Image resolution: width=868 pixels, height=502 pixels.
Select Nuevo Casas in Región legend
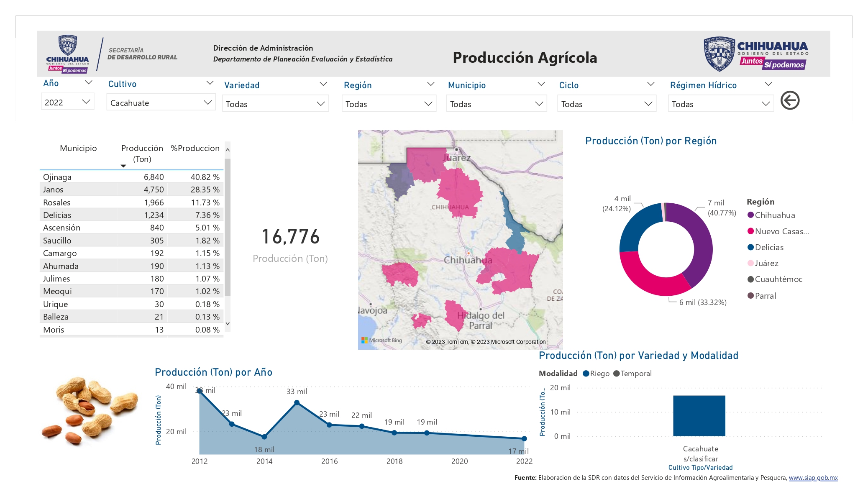coord(778,231)
